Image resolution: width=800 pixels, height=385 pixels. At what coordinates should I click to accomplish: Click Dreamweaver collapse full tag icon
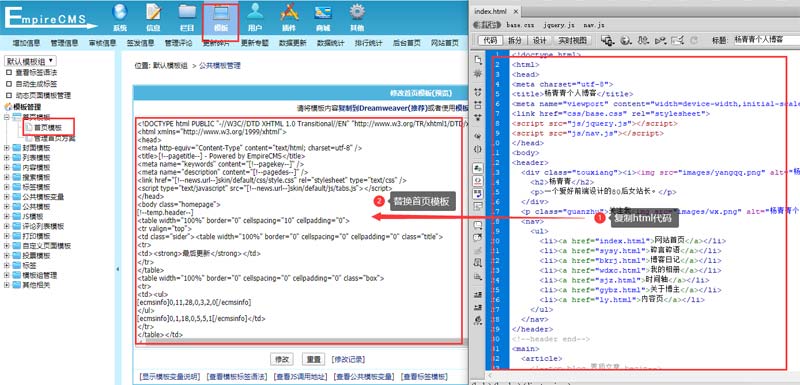(x=478, y=92)
